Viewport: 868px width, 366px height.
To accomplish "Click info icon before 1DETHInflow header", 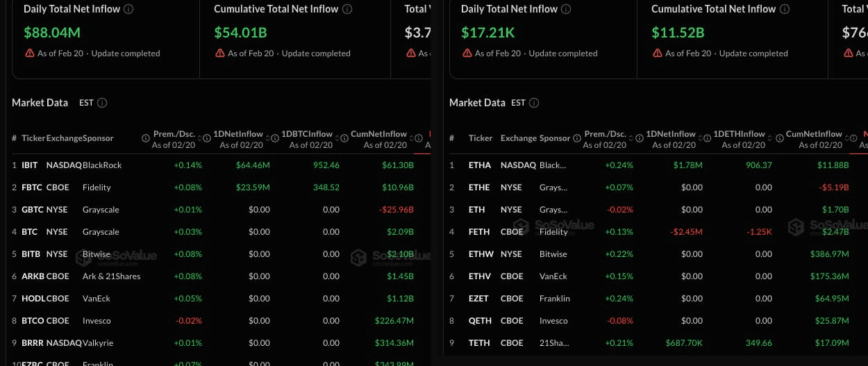I will pyautogui.click(x=707, y=139).
